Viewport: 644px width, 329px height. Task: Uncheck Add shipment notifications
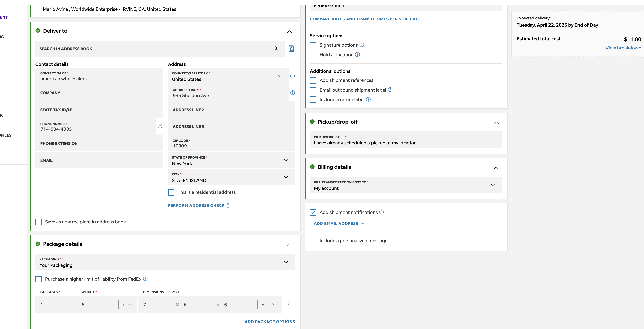pyautogui.click(x=313, y=212)
